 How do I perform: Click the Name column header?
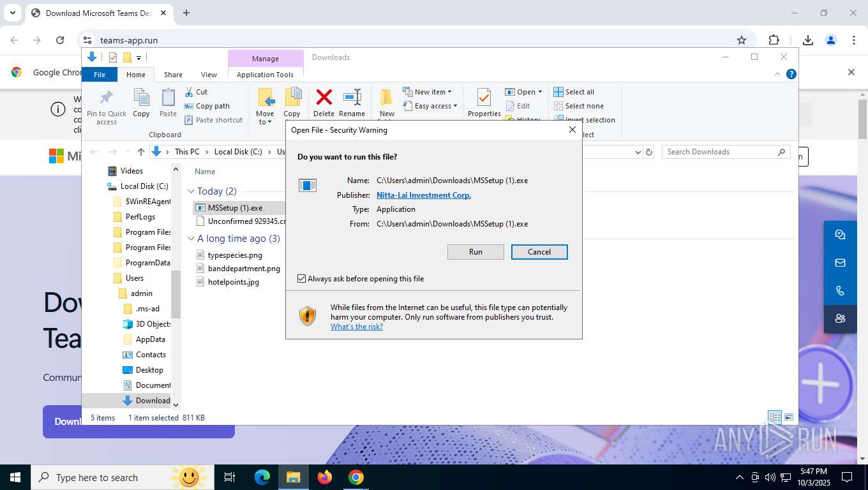pyautogui.click(x=205, y=172)
